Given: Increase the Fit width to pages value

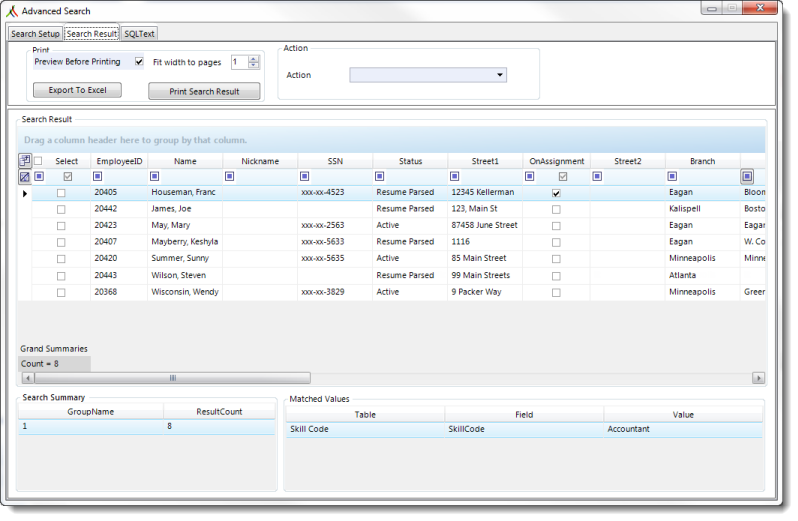Looking at the screenshot, I should [x=253, y=58].
